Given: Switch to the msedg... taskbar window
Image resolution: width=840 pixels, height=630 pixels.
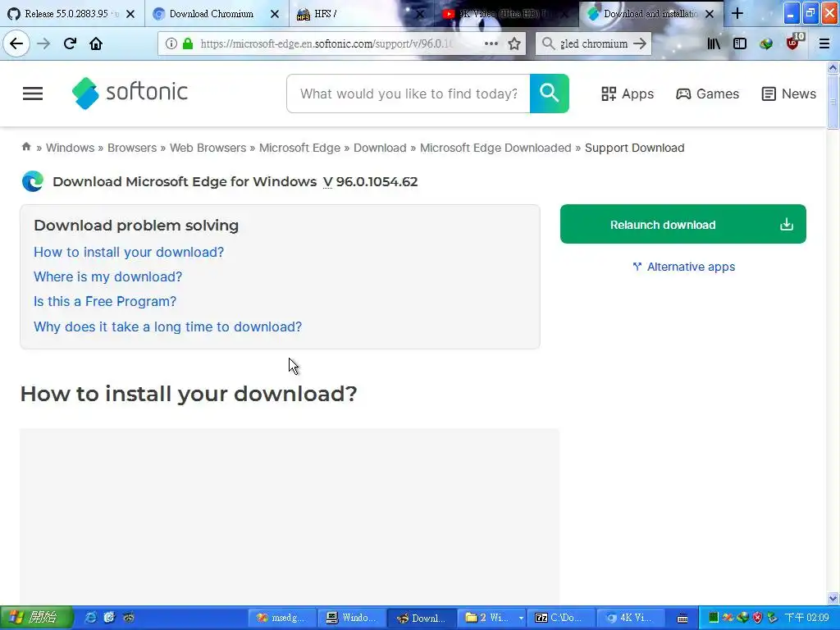Looking at the screenshot, I should click(x=282, y=618).
